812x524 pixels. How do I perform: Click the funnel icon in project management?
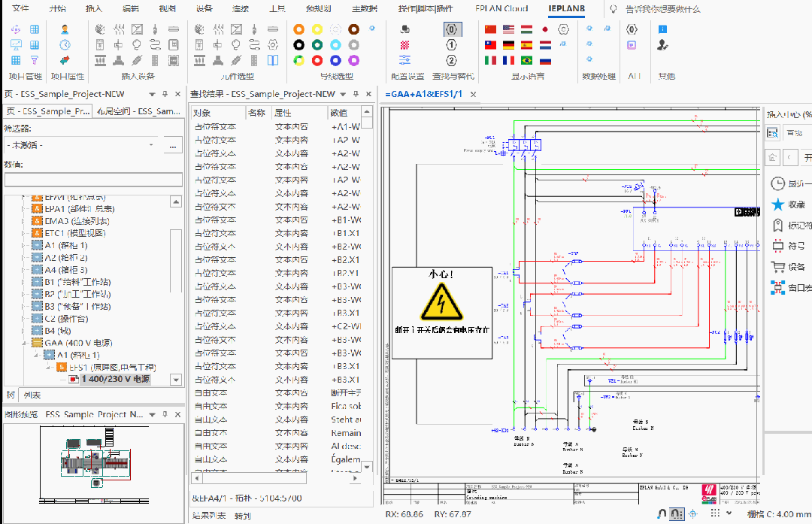(x=35, y=61)
